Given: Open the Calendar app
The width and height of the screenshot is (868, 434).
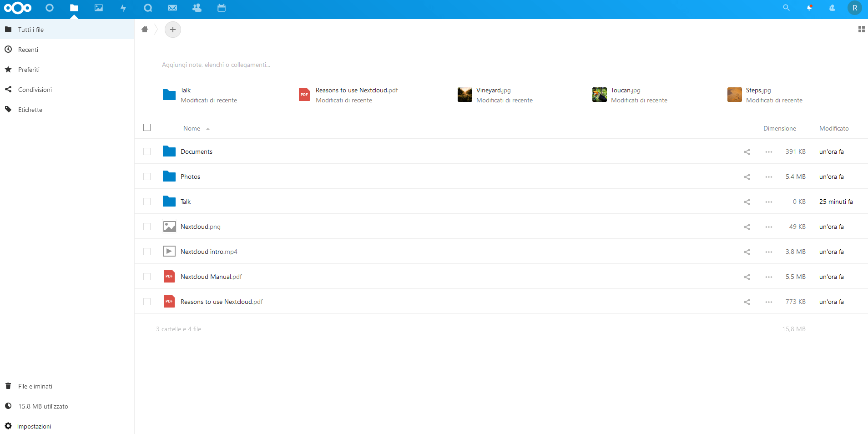Looking at the screenshot, I should tap(222, 8).
